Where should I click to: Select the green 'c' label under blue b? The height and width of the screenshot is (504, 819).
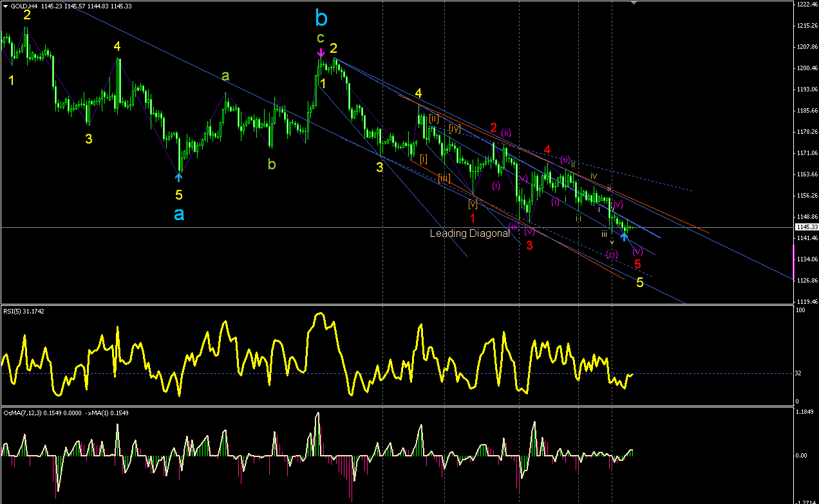(x=321, y=38)
